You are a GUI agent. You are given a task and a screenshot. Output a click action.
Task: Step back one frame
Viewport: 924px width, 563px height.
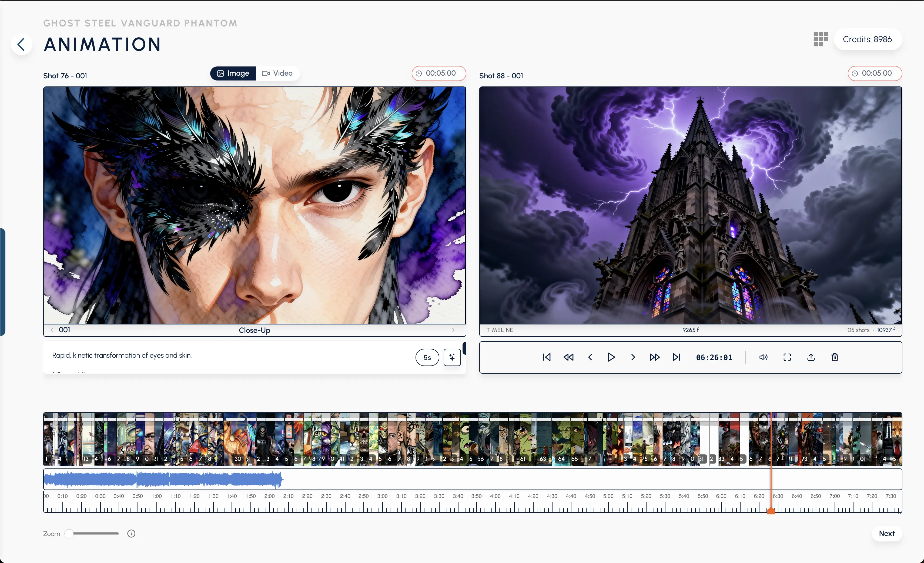pyautogui.click(x=590, y=357)
